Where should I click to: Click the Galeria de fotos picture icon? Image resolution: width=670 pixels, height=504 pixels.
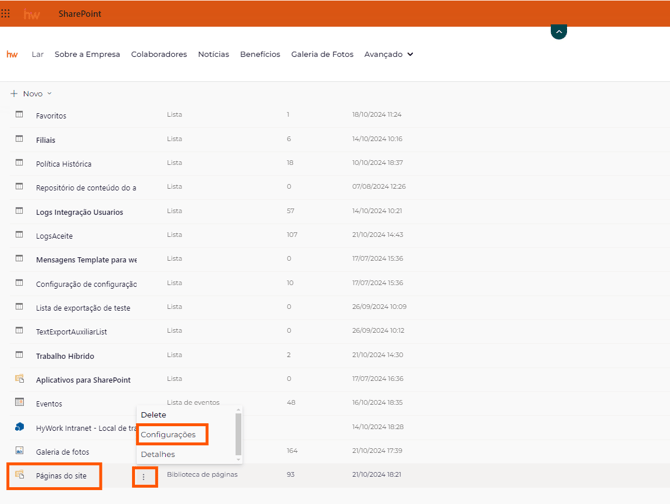point(19,451)
